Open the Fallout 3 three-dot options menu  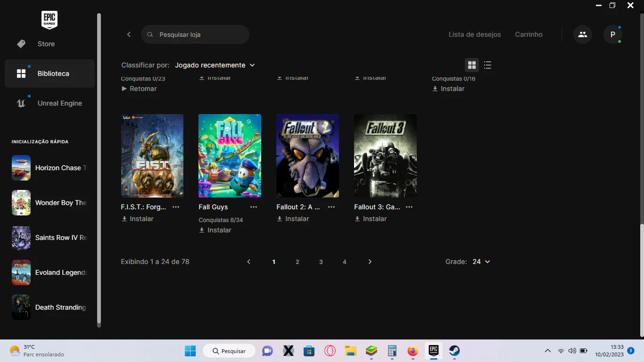[409, 207]
